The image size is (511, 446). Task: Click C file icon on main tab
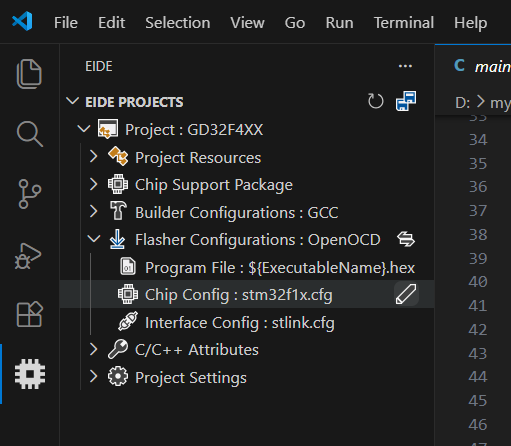[x=460, y=65]
